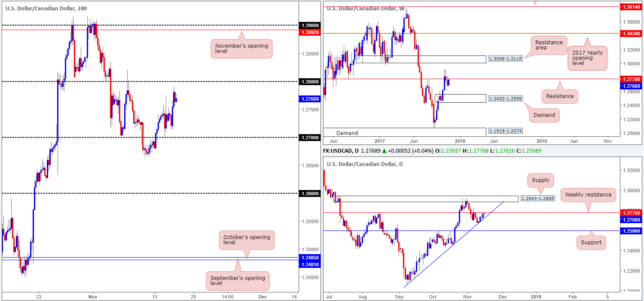Screen dimensions: 644x301
Task: Select the 1.2943-1.2885 supply zone label
Action: point(537,199)
